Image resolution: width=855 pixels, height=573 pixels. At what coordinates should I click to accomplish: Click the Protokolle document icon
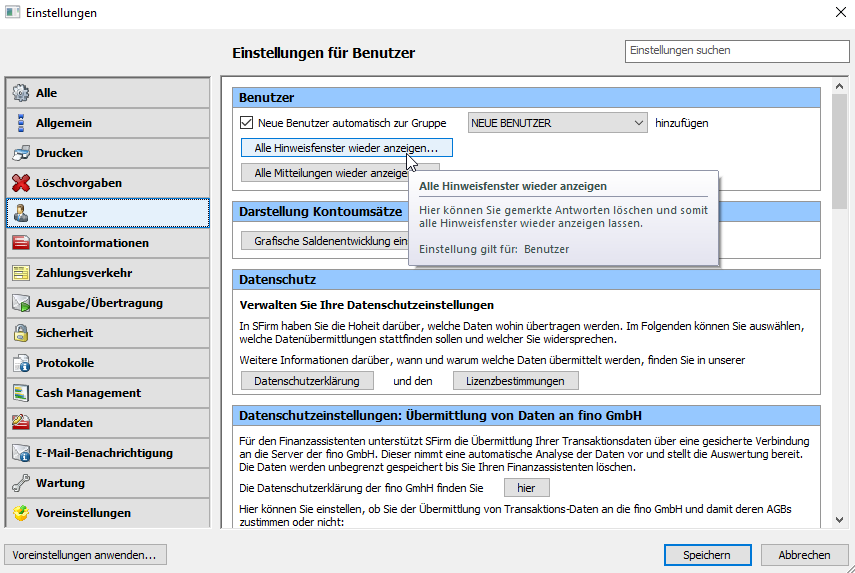coord(21,363)
